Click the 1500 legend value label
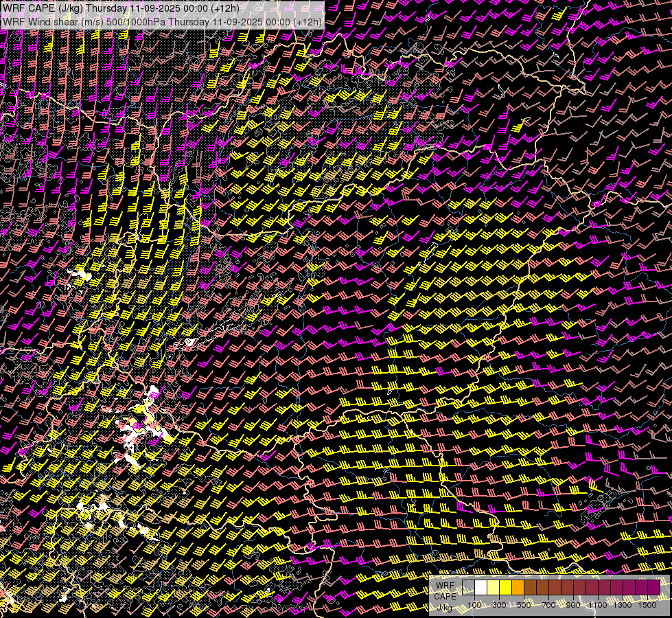The image size is (672, 618). pos(647,605)
